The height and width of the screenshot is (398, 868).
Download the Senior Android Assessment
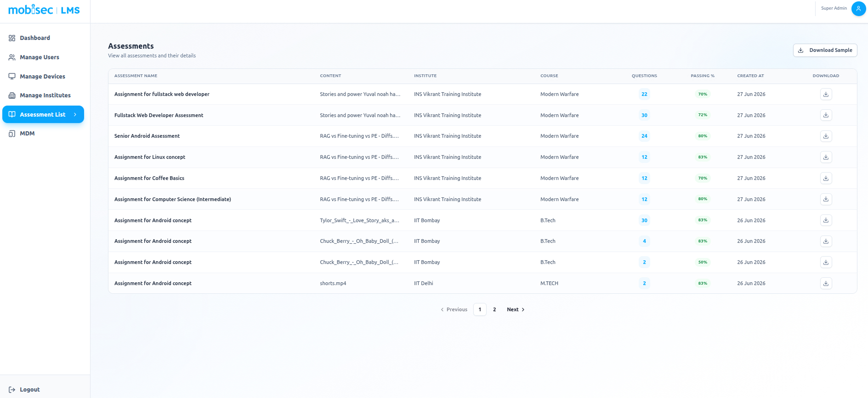826,136
